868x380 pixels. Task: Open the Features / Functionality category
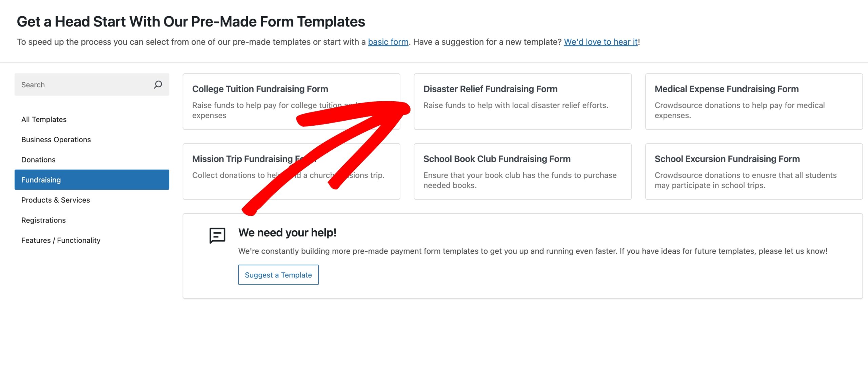[61, 240]
